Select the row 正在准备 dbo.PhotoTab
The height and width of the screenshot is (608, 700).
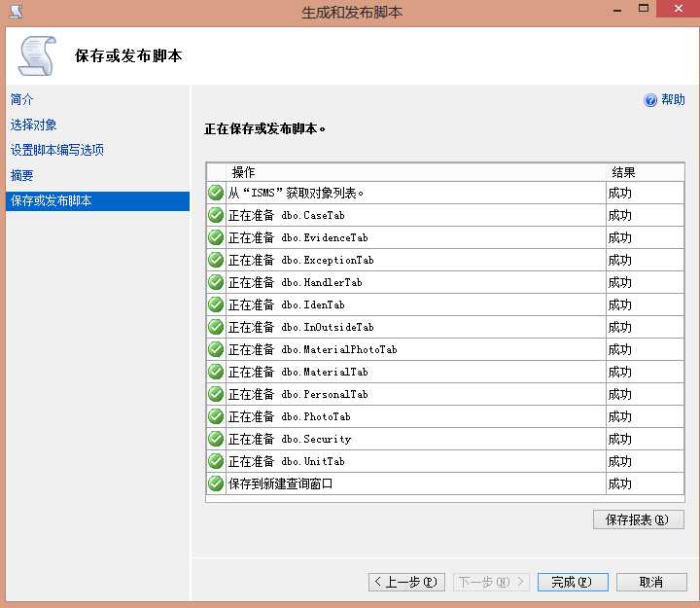click(x=445, y=416)
